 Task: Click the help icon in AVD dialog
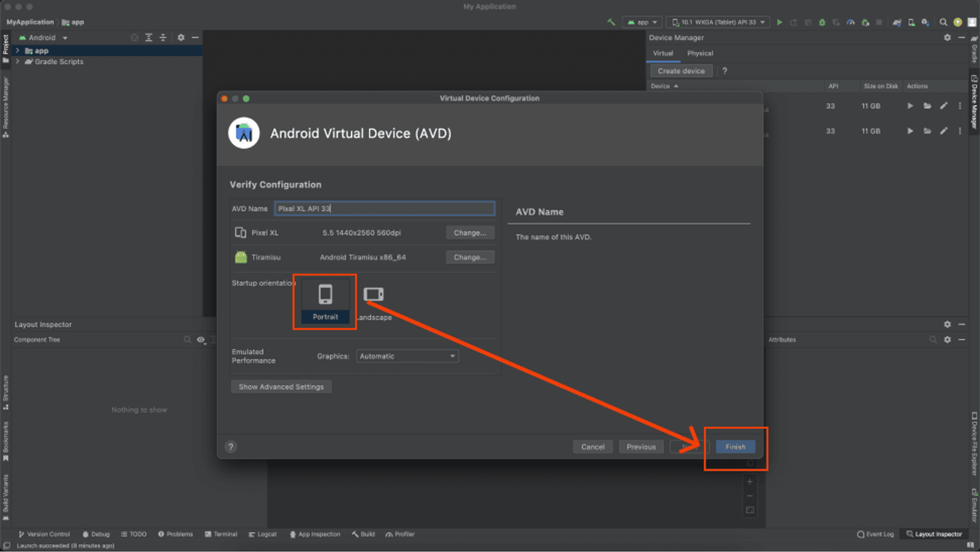coord(231,447)
